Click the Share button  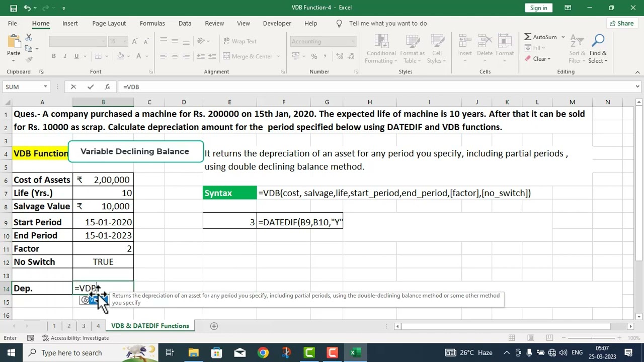click(x=621, y=23)
